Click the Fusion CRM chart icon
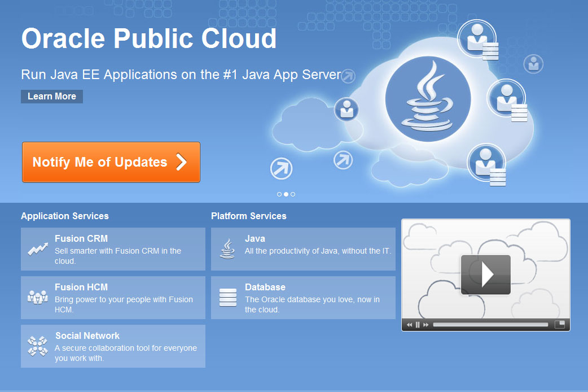This screenshot has height=392, width=588. pos(38,249)
